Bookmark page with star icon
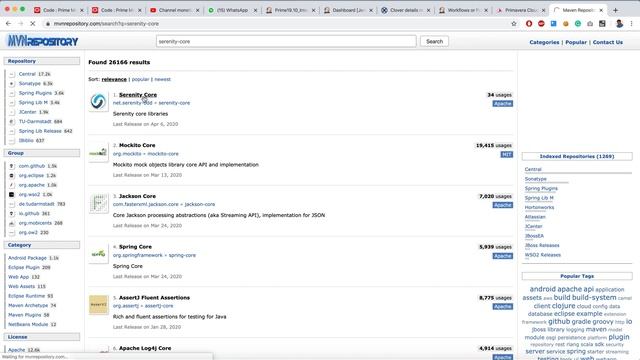 (514, 24)
